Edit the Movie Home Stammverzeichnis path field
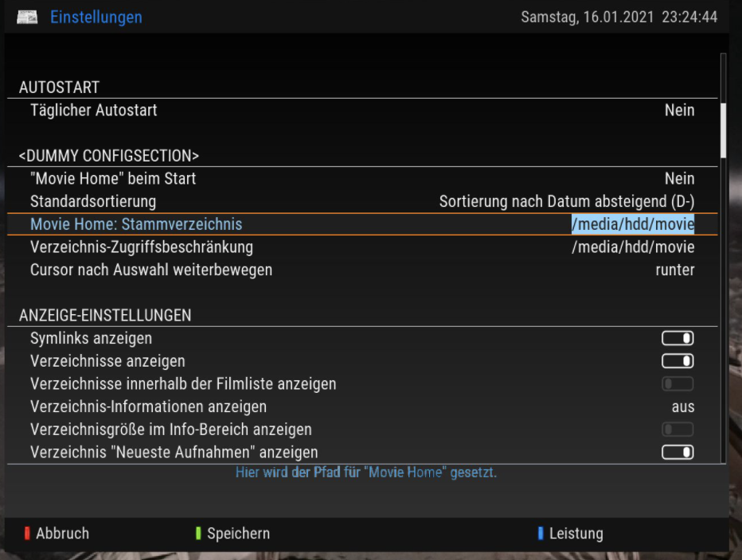 (633, 224)
